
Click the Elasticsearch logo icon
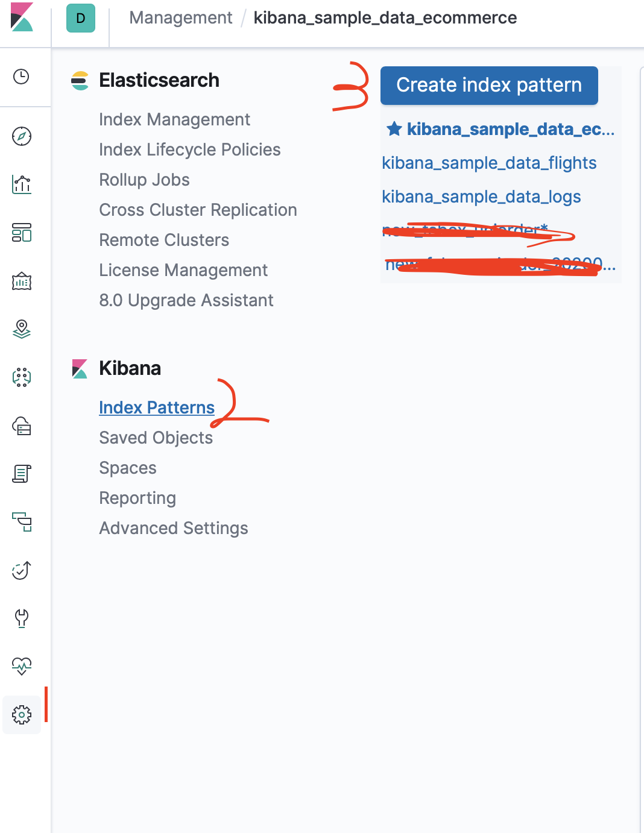(x=80, y=80)
